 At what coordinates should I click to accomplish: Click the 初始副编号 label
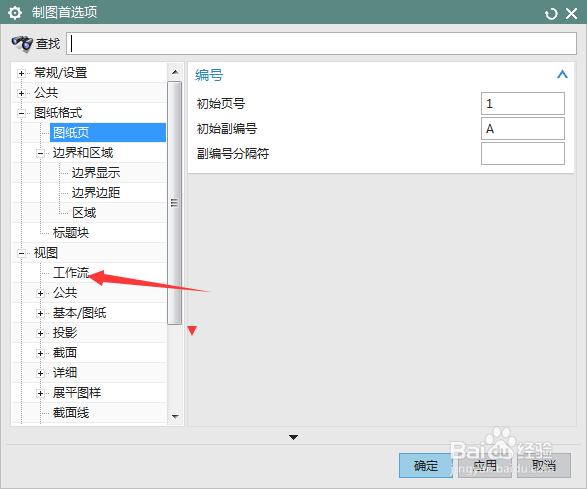(227, 129)
